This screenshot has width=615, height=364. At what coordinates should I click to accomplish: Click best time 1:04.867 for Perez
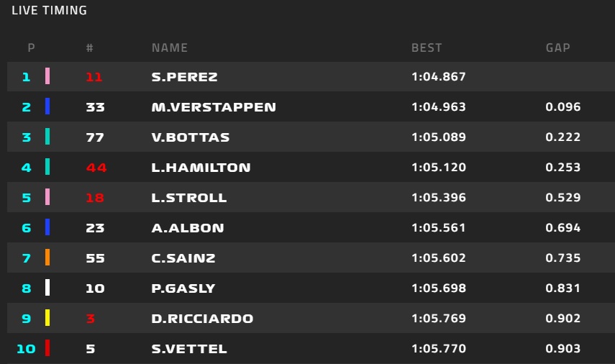tap(439, 76)
